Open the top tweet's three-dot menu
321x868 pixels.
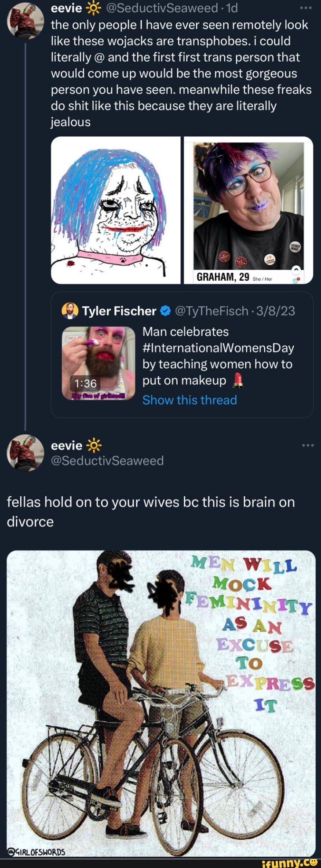click(306, 8)
